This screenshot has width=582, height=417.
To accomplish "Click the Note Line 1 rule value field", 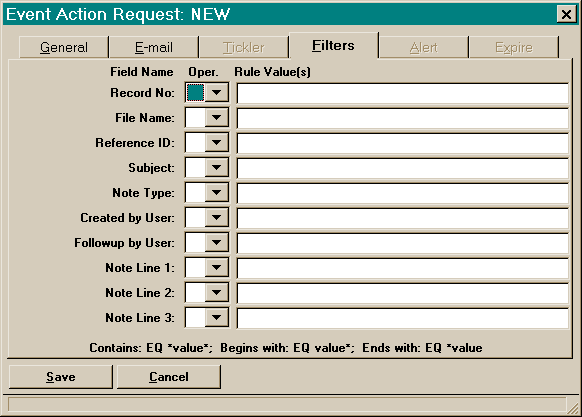I will 403,268.
